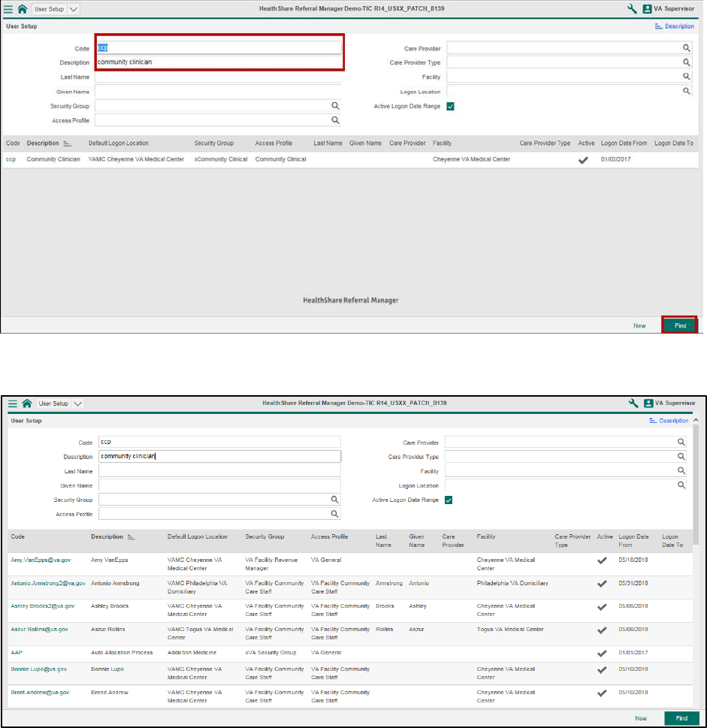The height and width of the screenshot is (728, 707).
Task: Click 'Auto Allocation Process' description cell
Action: [x=122, y=652]
